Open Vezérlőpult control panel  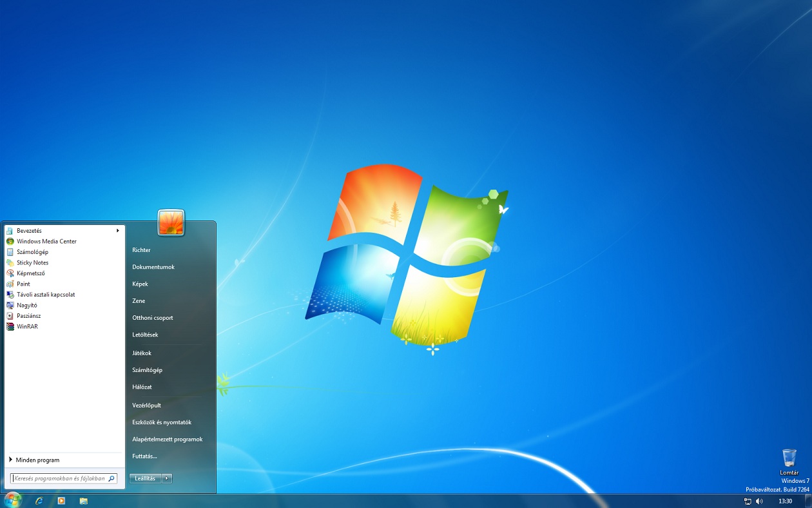(146, 405)
